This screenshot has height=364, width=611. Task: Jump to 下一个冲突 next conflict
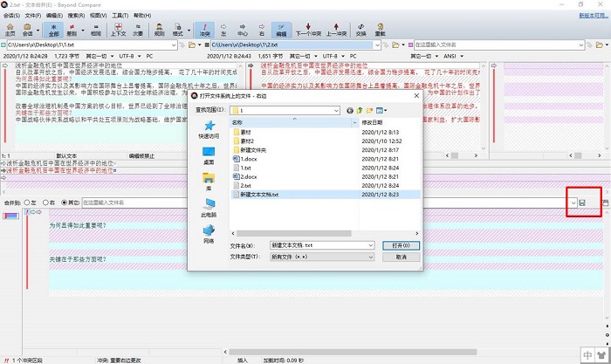(x=308, y=30)
